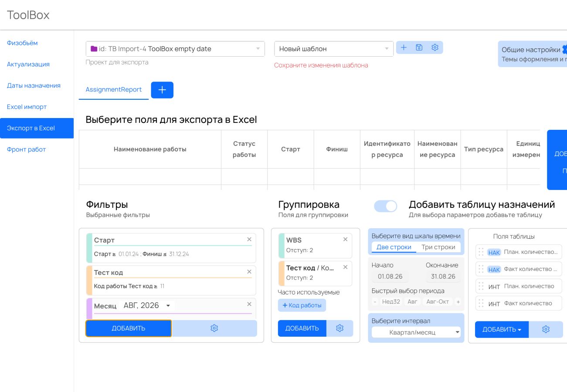The height and width of the screenshot is (392, 567).
Task: Remove the Месяц filter with its X
Action: pos(249,304)
